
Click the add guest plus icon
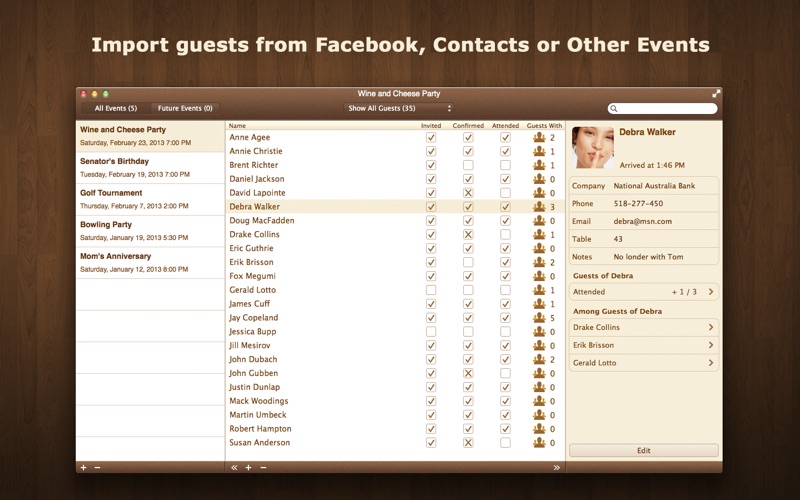(x=248, y=467)
